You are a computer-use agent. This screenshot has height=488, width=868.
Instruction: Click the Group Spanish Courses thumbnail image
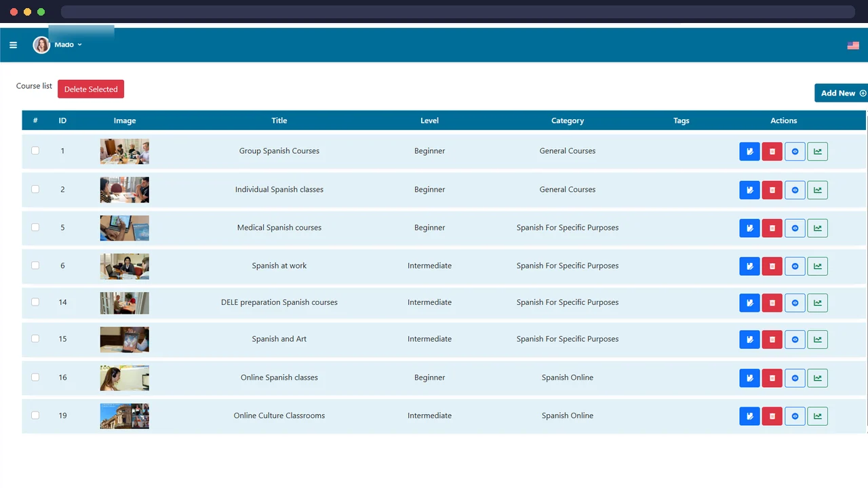point(125,151)
